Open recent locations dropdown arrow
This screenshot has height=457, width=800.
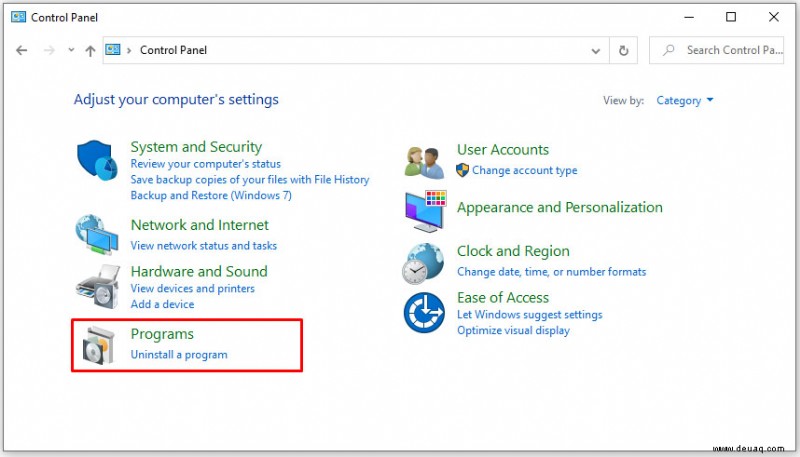[x=71, y=50]
